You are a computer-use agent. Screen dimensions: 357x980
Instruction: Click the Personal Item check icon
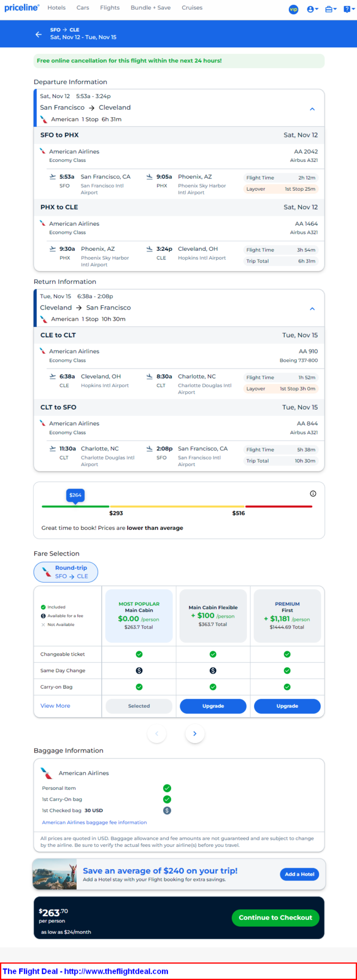[x=167, y=788]
